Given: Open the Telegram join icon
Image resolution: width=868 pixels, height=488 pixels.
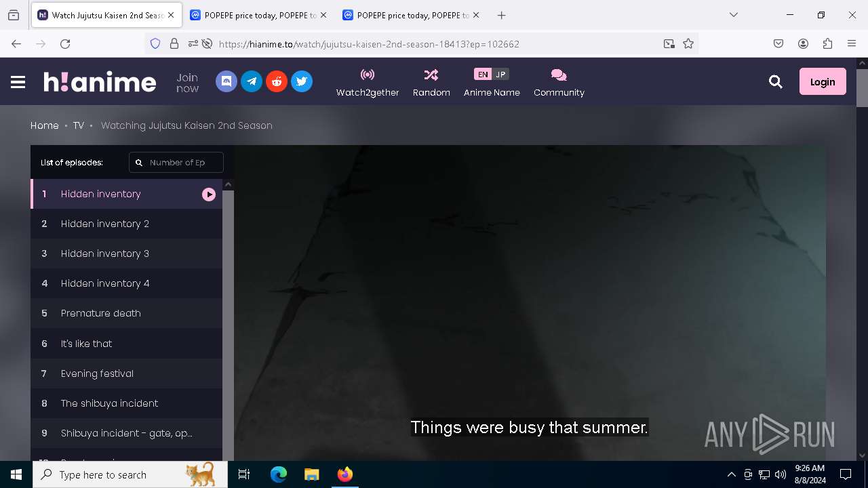Looking at the screenshot, I should 252,81.
